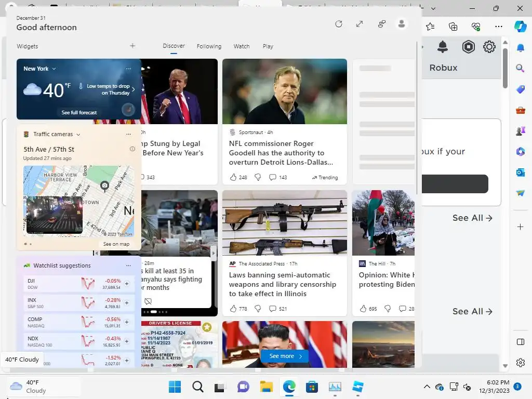
Task: Open Roblox settings gear
Action: point(489,47)
